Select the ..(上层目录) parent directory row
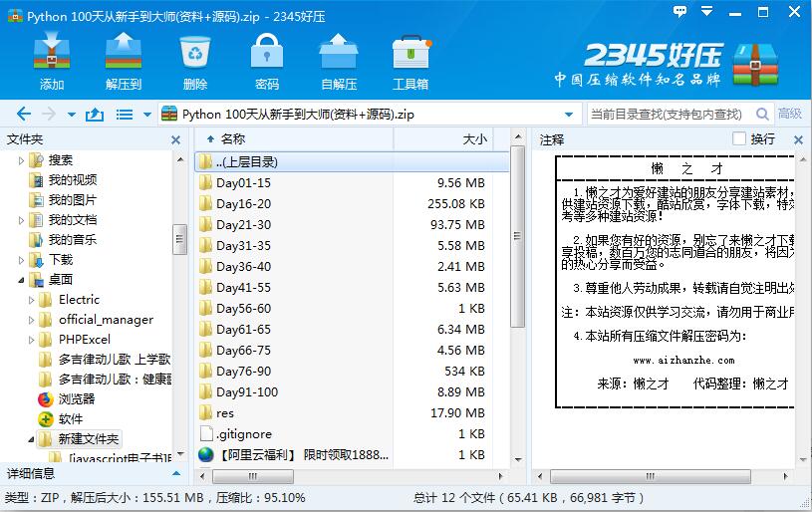Image resolution: width=812 pixels, height=512 pixels. 352,161
